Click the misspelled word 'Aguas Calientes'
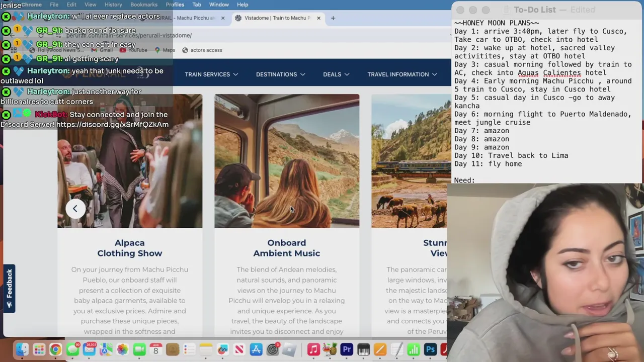Viewport: 644px width, 362px height. (549, 73)
